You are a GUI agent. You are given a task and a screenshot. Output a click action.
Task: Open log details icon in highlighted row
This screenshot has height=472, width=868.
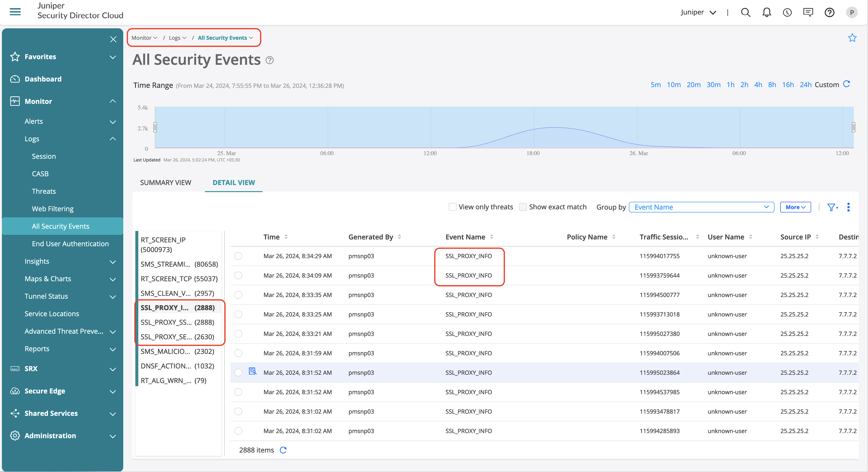tap(252, 372)
